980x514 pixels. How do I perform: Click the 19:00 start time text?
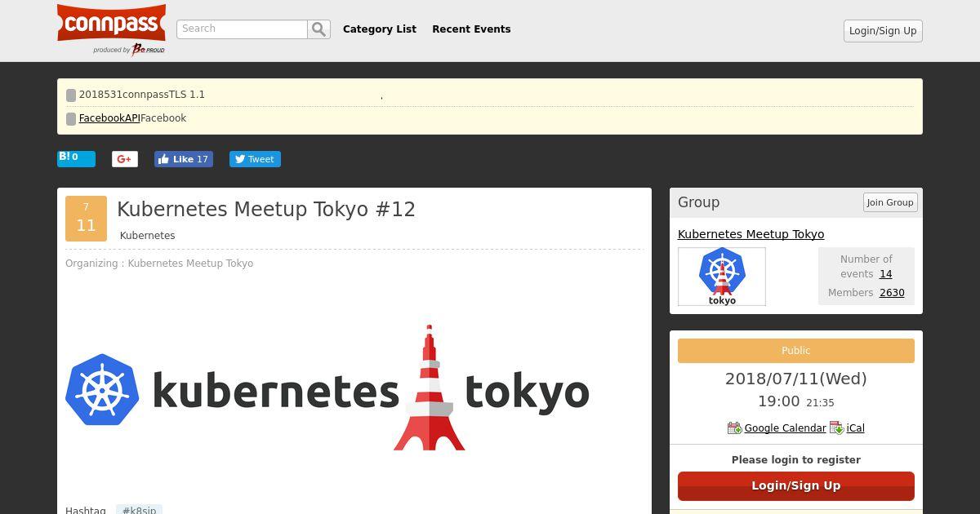[x=779, y=401]
